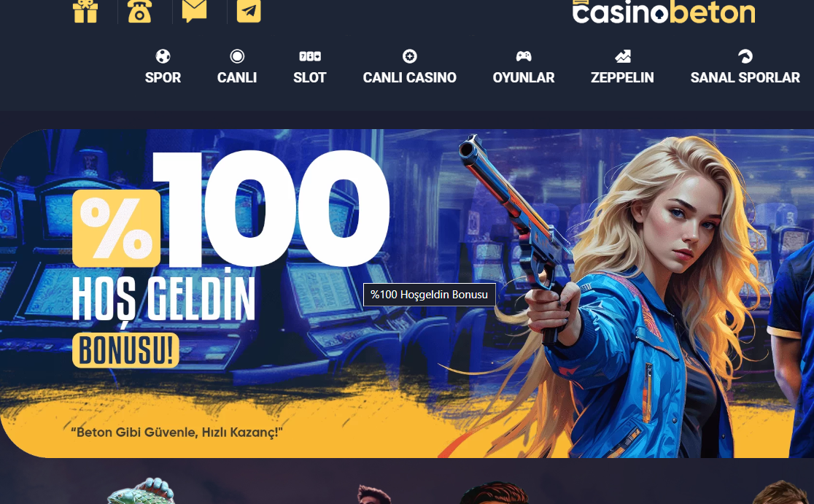Click the casinobeton logo
This screenshot has height=504, width=814.
(664, 12)
